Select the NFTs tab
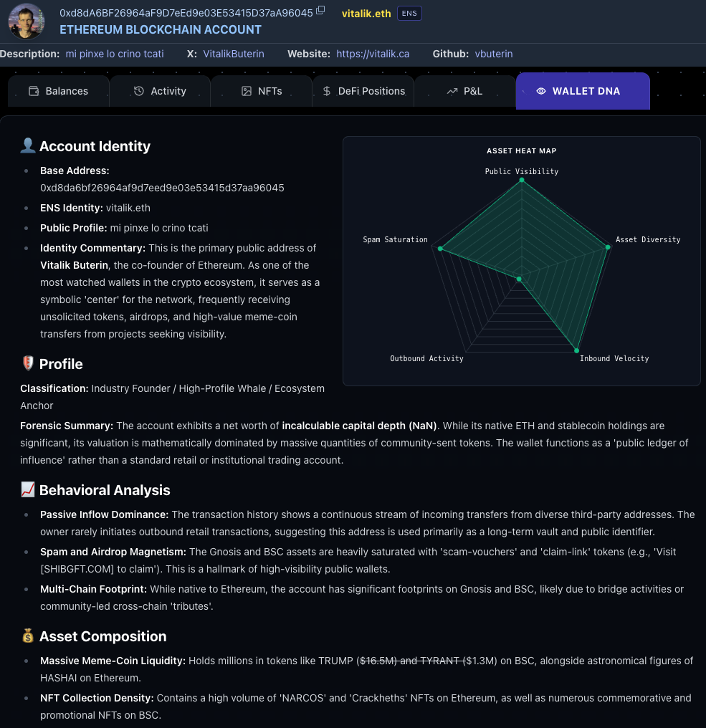Screen dimensions: 706x728 pyautogui.click(x=261, y=91)
